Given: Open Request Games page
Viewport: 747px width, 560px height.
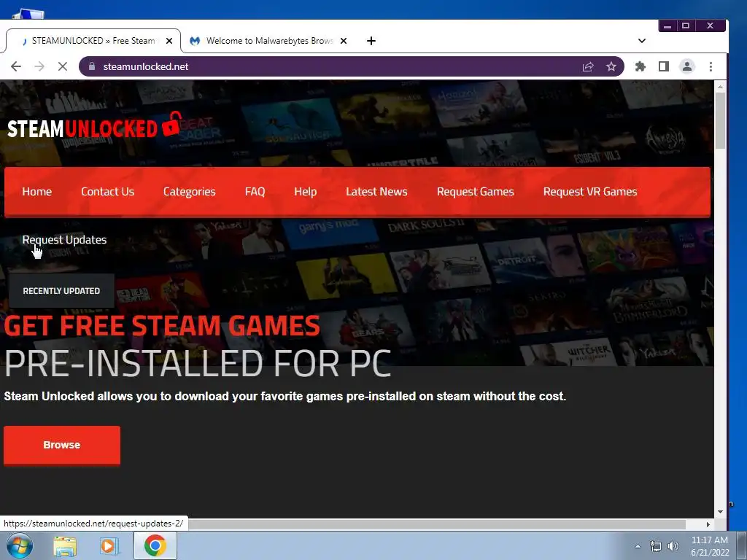Looking at the screenshot, I should pos(476,192).
